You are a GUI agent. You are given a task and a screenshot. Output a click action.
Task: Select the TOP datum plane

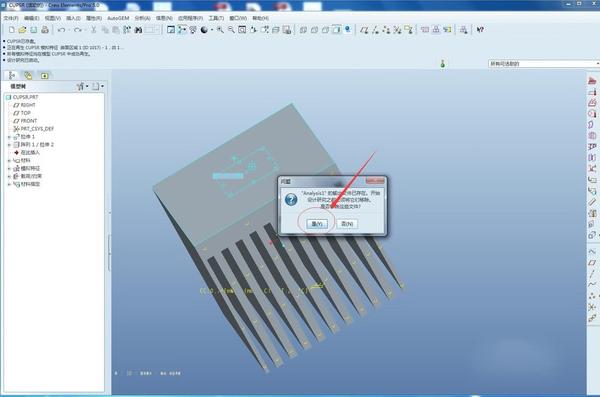point(22,113)
